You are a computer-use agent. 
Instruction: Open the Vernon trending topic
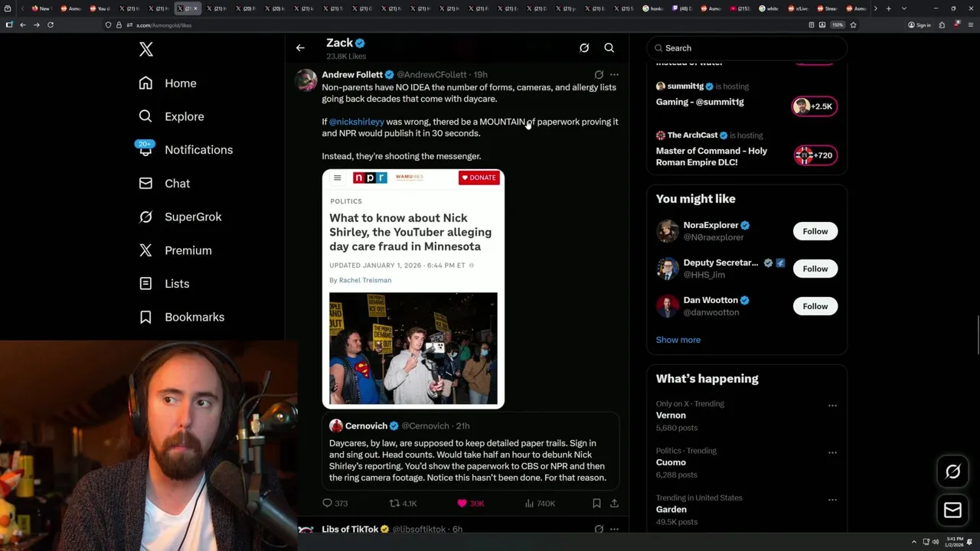pyautogui.click(x=671, y=416)
